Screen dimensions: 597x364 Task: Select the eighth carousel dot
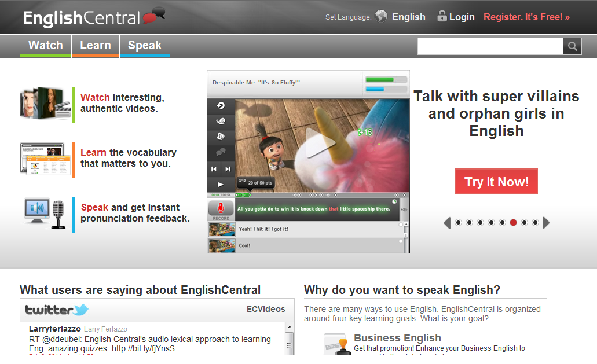click(535, 222)
